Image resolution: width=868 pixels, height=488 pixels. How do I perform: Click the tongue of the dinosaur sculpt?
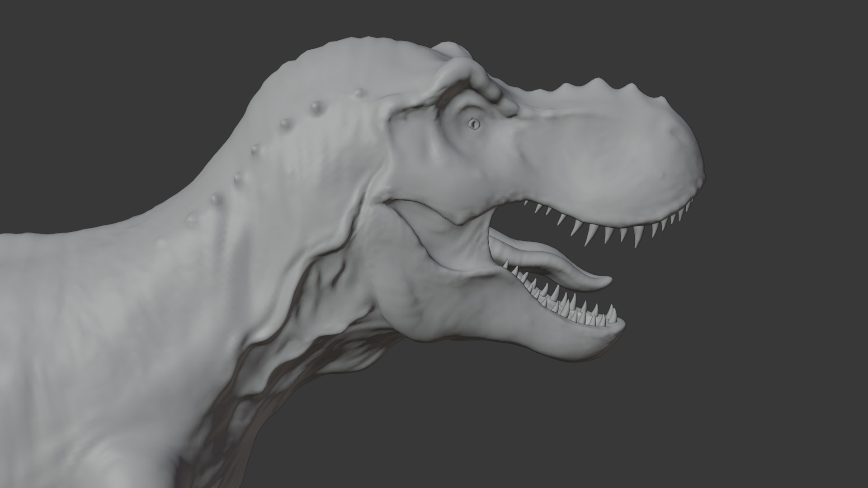point(549,262)
